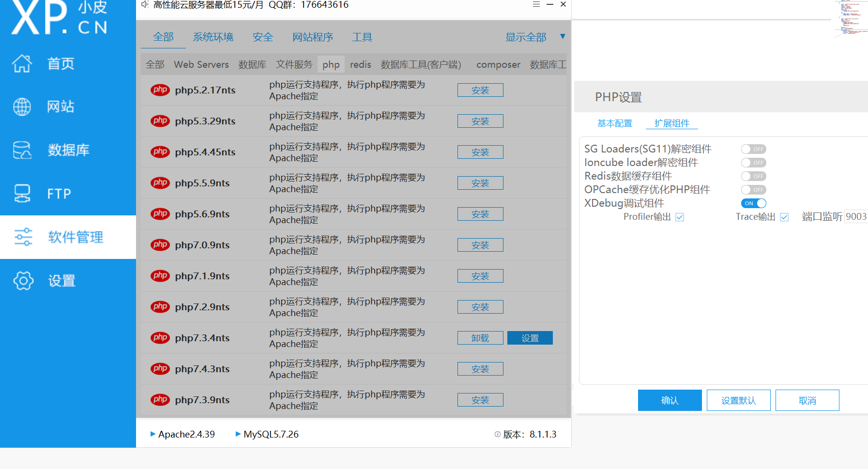Enable the OPCache cache component toggle

pyautogui.click(x=753, y=190)
